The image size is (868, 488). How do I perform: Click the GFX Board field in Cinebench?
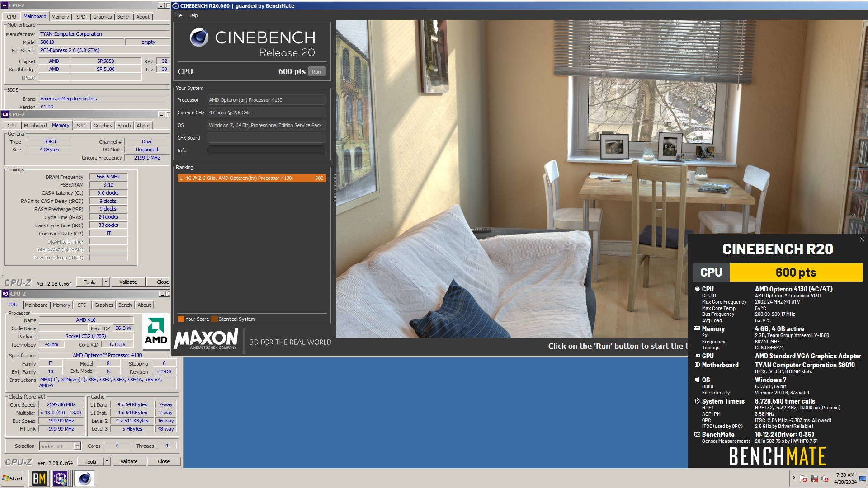[x=266, y=138]
